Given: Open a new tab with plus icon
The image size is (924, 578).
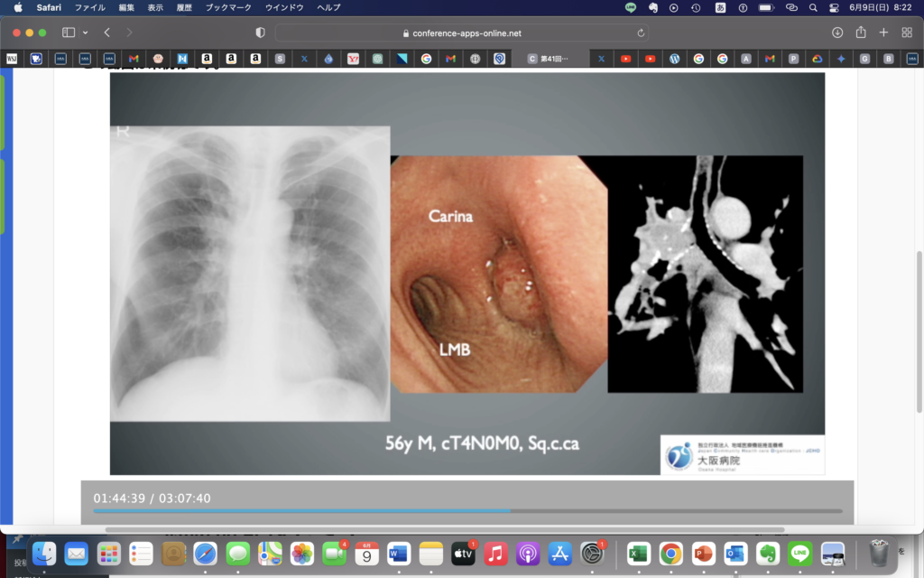Looking at the screenshot, I should [x=883, y=33].
